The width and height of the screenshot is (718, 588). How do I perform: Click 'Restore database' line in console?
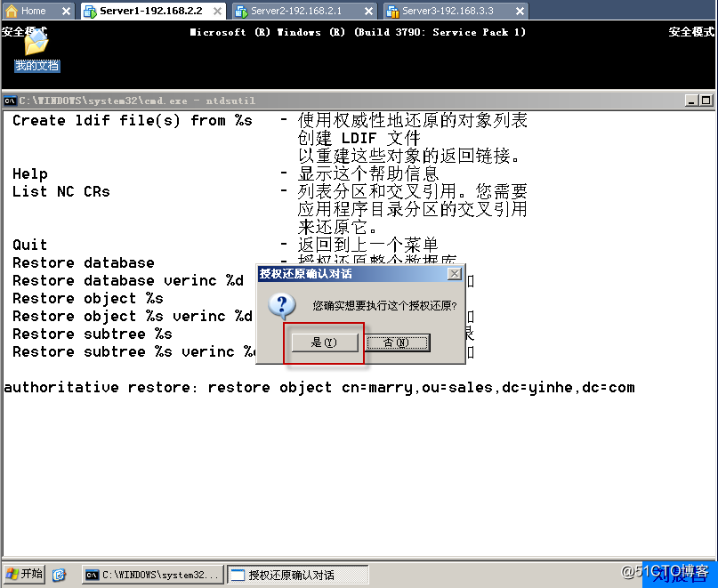(x=84, y=262)
